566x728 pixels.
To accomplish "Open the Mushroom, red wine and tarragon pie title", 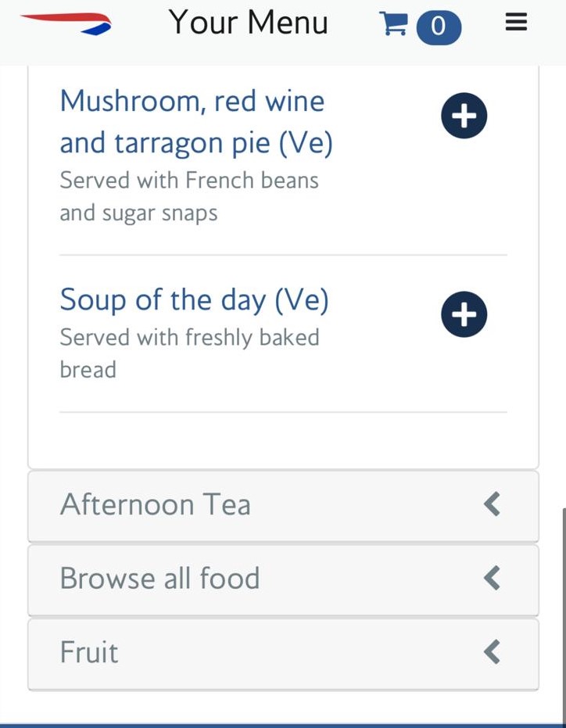I will (x=195, y=122).
